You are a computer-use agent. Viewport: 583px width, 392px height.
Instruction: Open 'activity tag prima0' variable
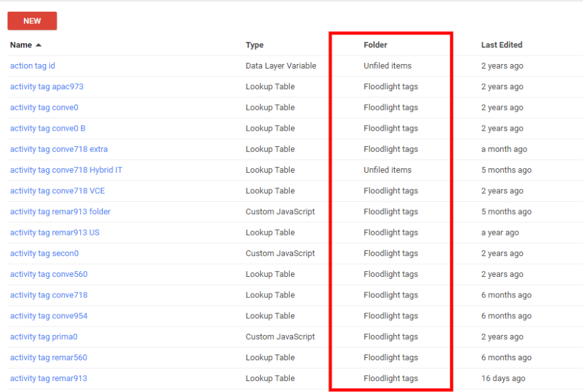click(43, 336)
